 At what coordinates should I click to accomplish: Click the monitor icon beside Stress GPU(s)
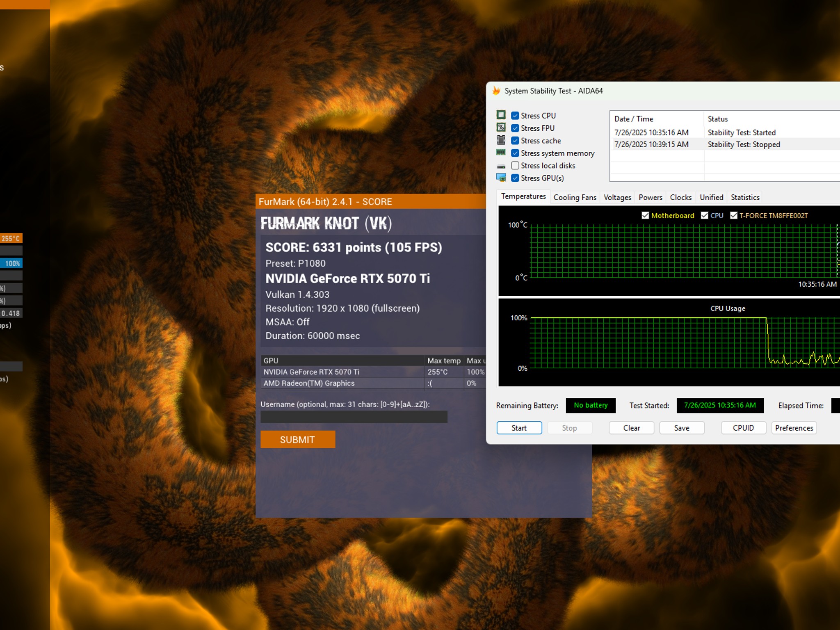[x=501, y=178]
